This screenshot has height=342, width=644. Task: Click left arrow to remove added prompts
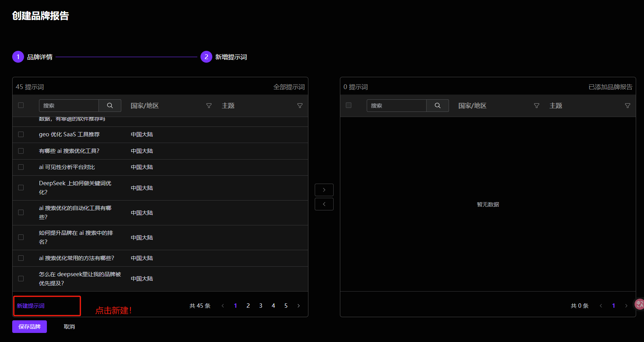click(324, 204)
